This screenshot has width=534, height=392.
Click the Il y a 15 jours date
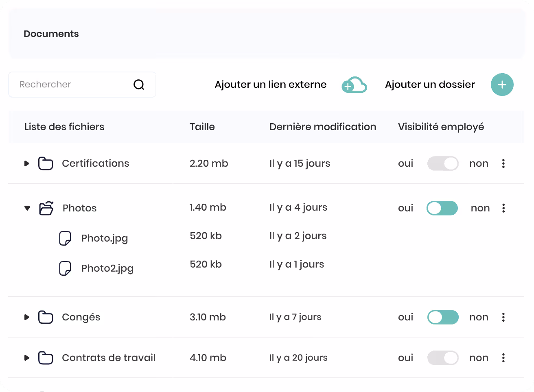[x=300, y=163]
